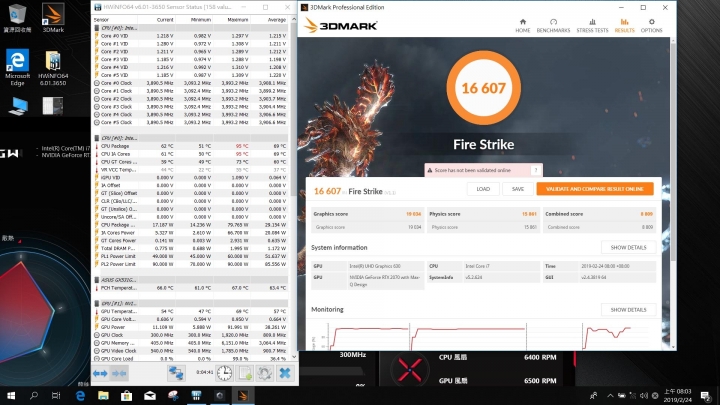The width and height of the screenshot is (720, 405).
Task: Click the ASUS GX531G section header row
Action: (x=191, y=280)
